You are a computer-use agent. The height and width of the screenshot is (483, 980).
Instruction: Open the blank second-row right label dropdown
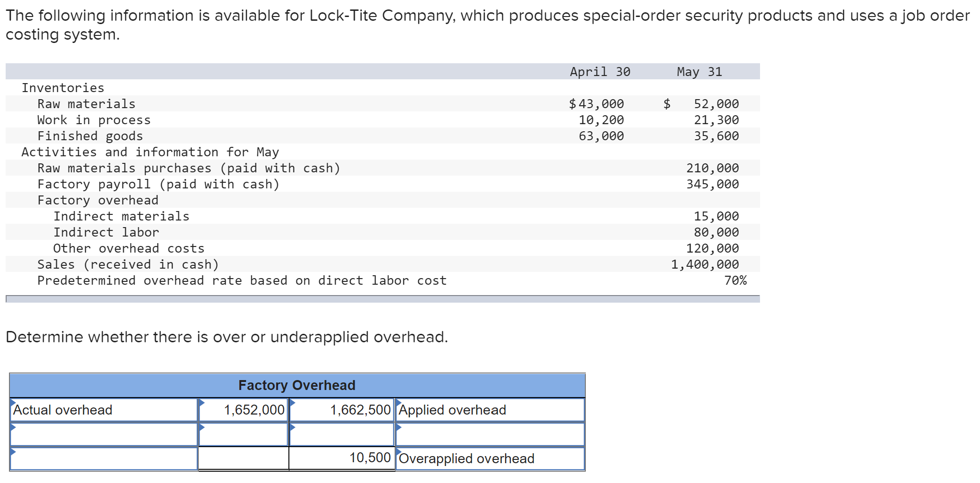pos(490,434)
